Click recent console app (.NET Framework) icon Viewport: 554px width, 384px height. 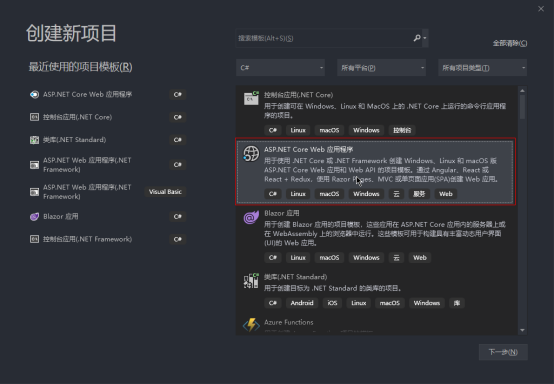click(34, 239)
